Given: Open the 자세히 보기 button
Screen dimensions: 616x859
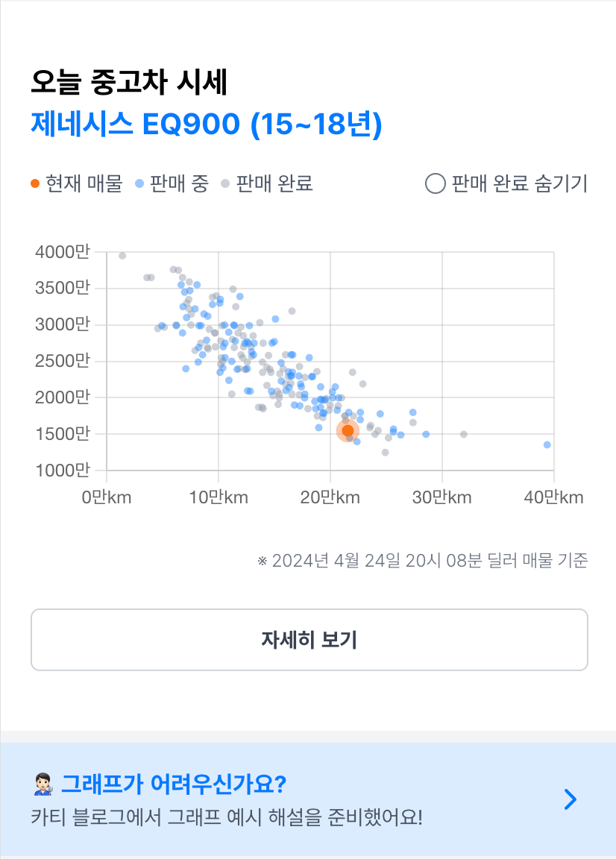Looking at the screenshot, I should [x=309, y=639].
